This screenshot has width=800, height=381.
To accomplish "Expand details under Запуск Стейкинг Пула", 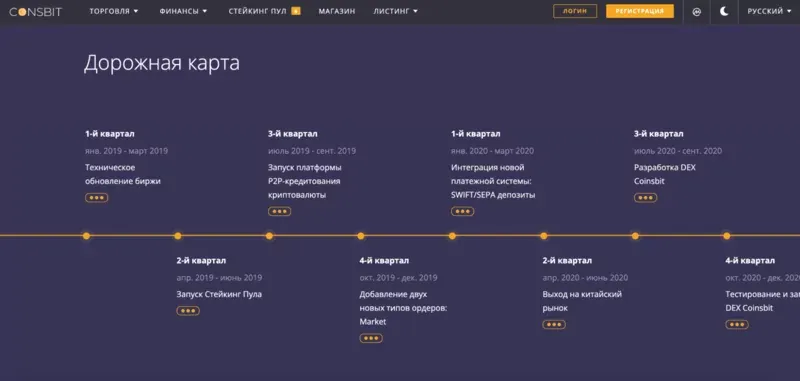I will 188,311.
